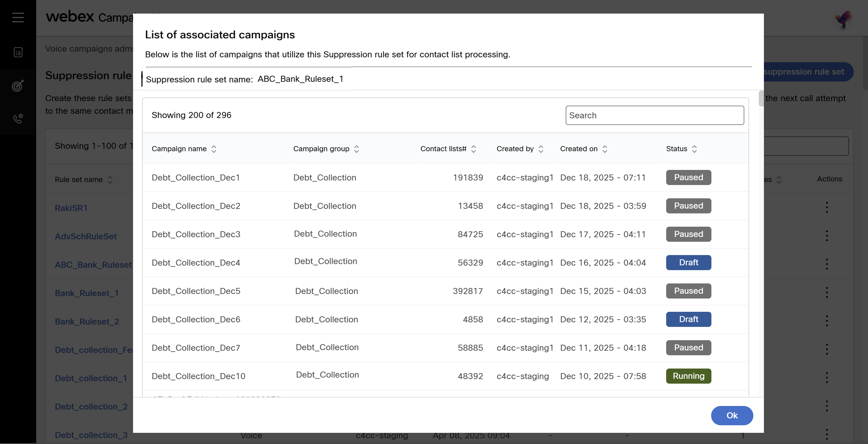Image resolution: width=868 pixels, height=444 pixels.
Task: Click Ok to close the dialog
Action: coord(732,415)
